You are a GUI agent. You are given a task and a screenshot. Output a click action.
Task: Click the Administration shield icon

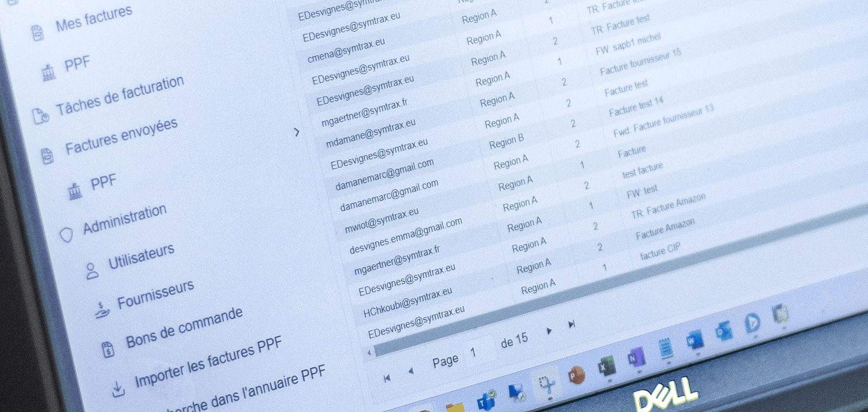pos(66,235)
